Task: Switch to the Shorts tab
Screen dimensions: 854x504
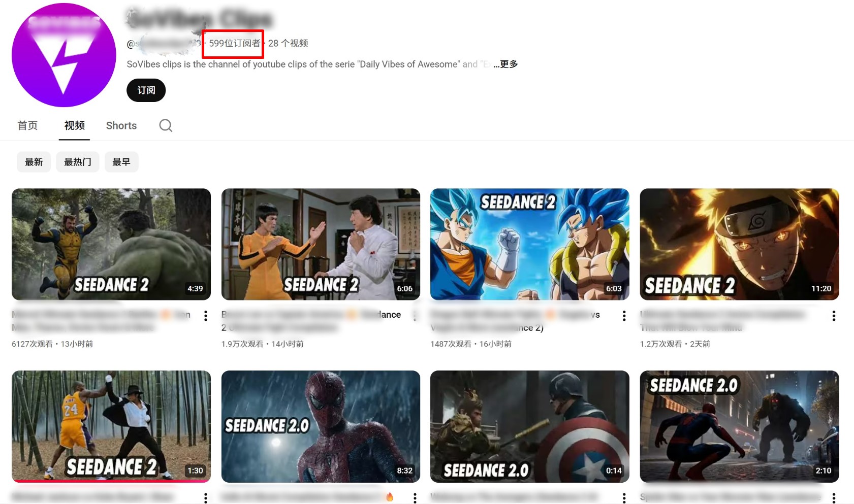Action: tap(121, 125)
